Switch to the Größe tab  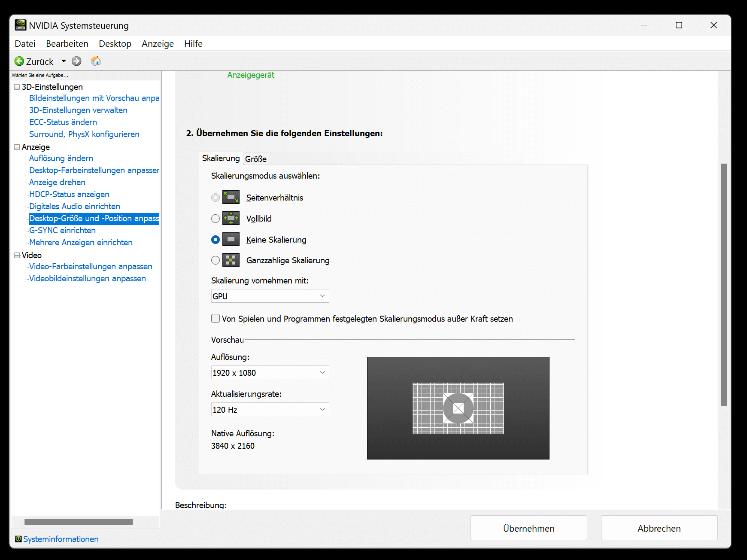pos(256,159)
